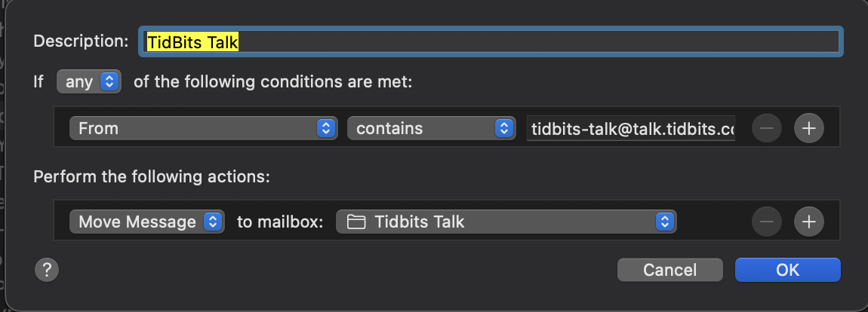Open the From header field dropdown
868x312 pixels.
(203, 128)
